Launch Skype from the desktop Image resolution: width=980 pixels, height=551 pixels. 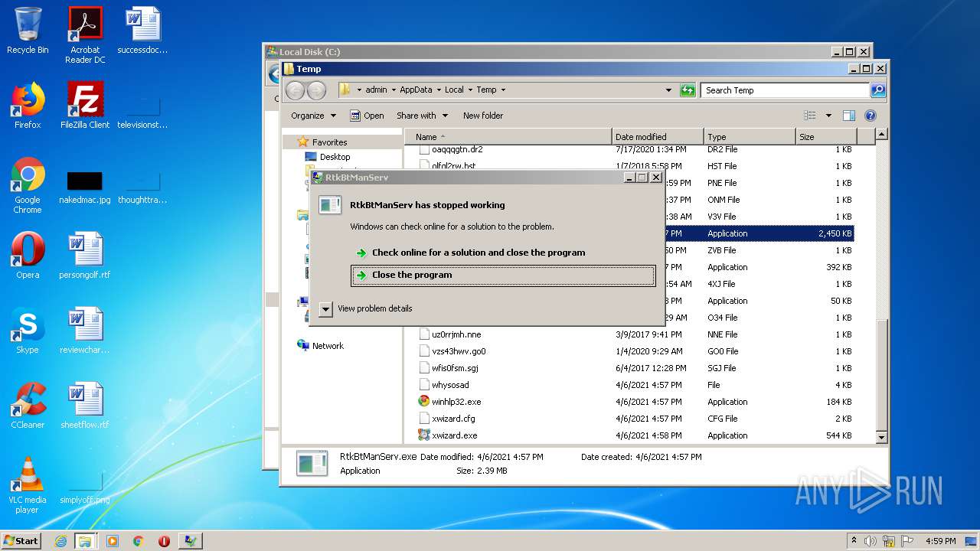[28, 330]
